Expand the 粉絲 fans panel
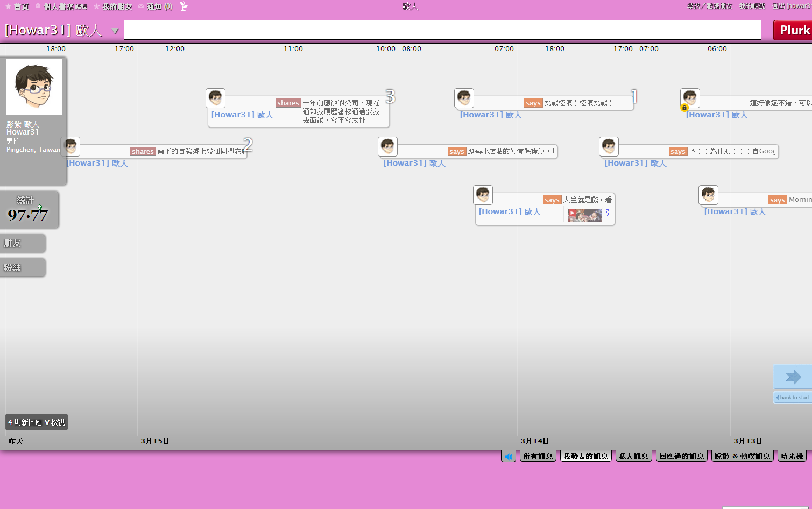Image resolution: width=812 pixels, height=509 pixels. coord(23,267)
